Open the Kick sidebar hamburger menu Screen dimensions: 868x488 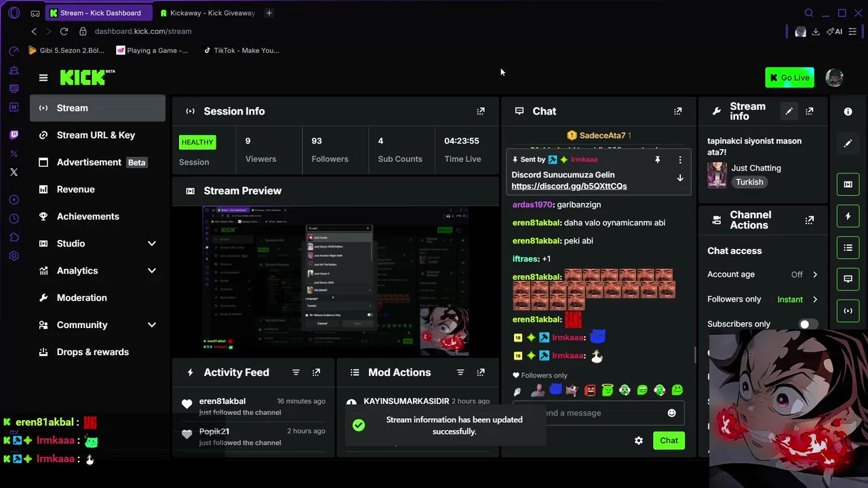[x=43, y=78]
